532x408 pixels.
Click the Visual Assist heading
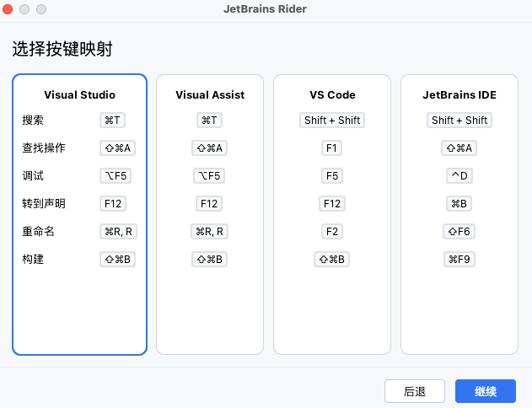(x=210, y=94)
